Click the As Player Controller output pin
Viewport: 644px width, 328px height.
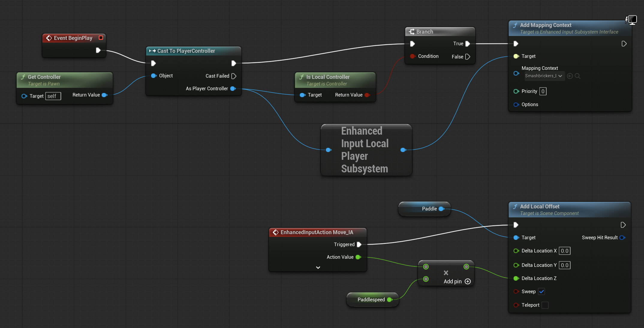(233, 89)
